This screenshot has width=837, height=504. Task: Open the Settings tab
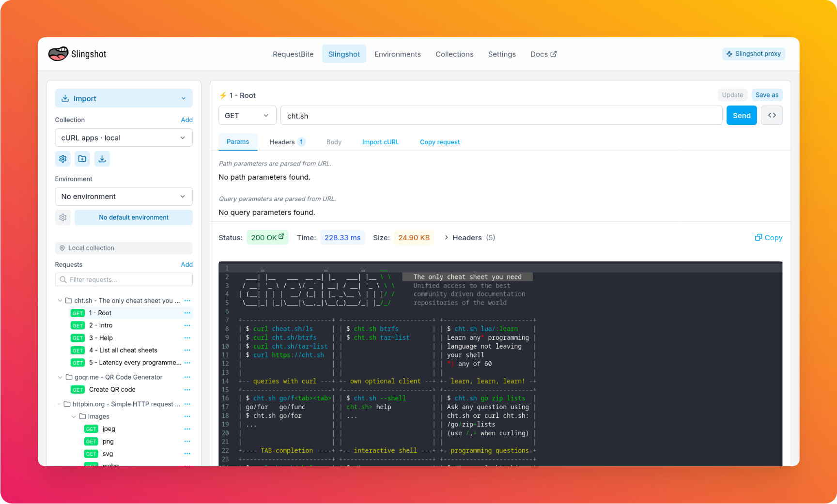point(502,54)
